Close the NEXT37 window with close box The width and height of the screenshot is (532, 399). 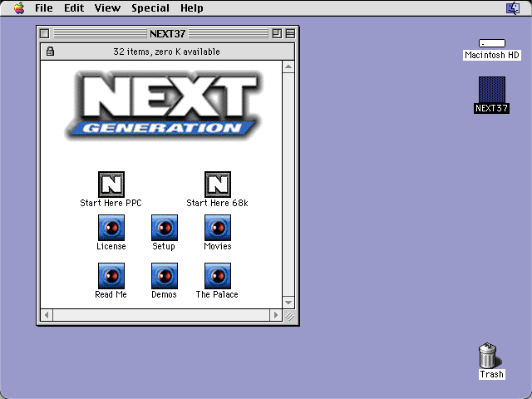click(x=44, y=33)
